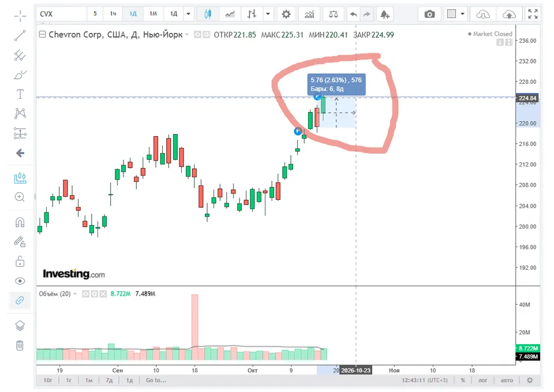Select the prediction and measurement tool
Viewport: 554px width, 392px height.
20,133
